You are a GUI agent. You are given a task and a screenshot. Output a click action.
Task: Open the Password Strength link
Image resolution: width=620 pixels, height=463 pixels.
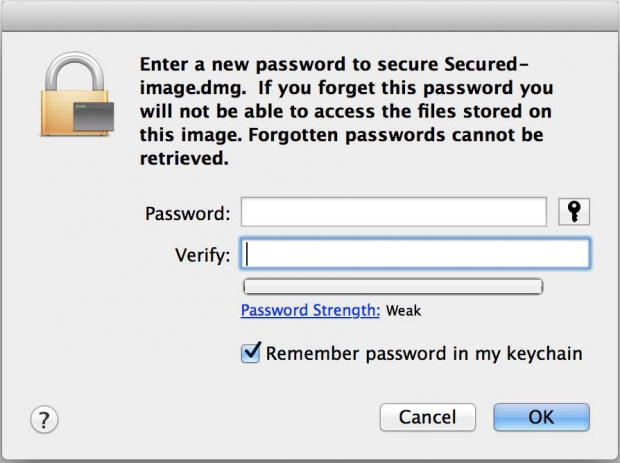pos(310,310)
